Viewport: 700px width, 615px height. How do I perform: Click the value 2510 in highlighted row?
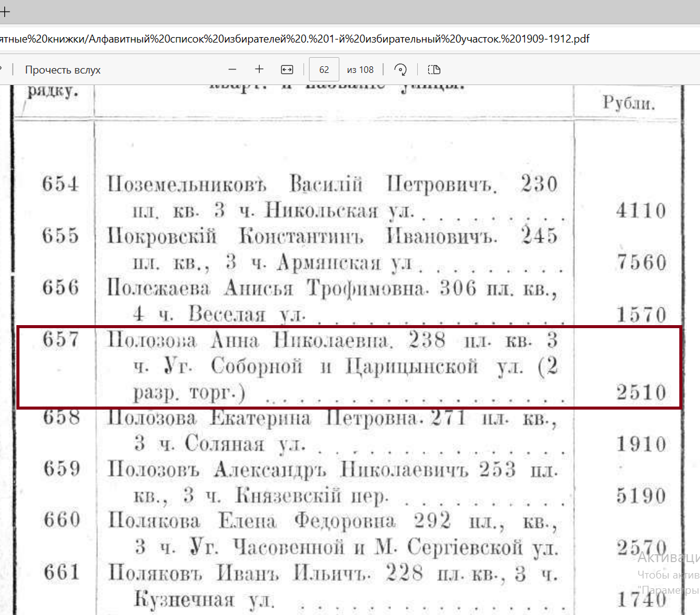[x=641, y=393]
